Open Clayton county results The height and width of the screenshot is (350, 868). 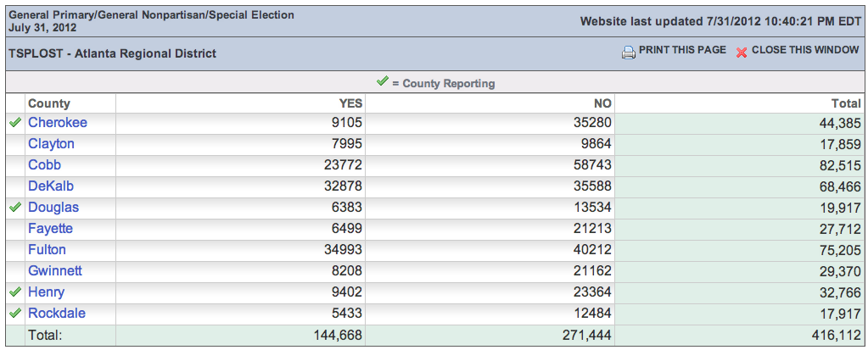(51, 144)
